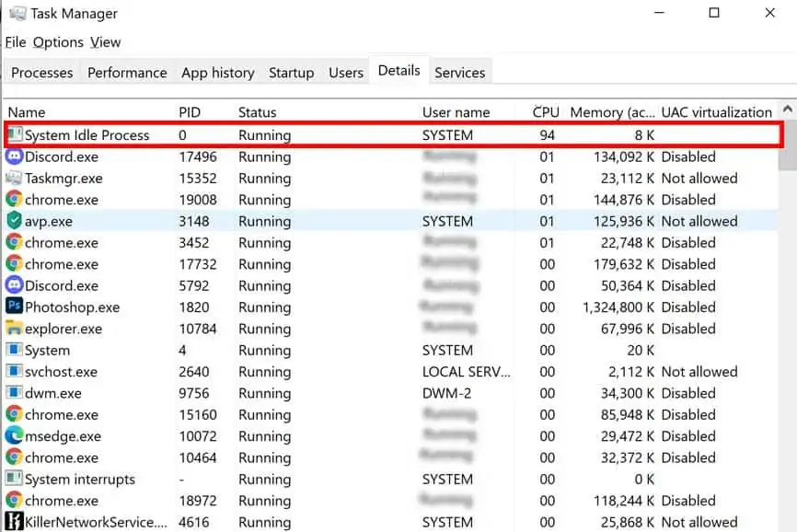797x532 pixels.
Task: Click the KillerNetworkService icon
Action: pos(11,523)
